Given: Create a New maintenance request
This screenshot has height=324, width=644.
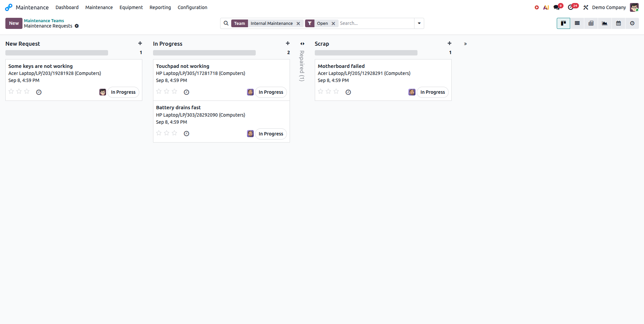Looking at the screenshot, I should 14,23.
